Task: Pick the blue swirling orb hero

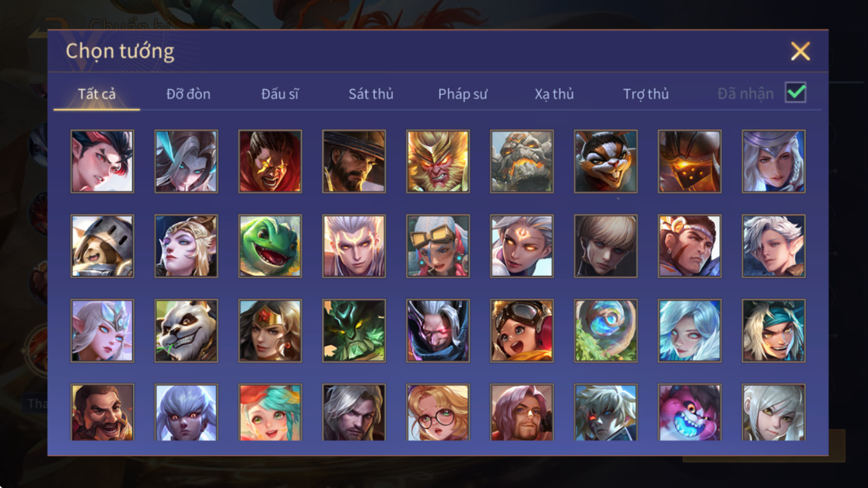Action: click(606, 330)
